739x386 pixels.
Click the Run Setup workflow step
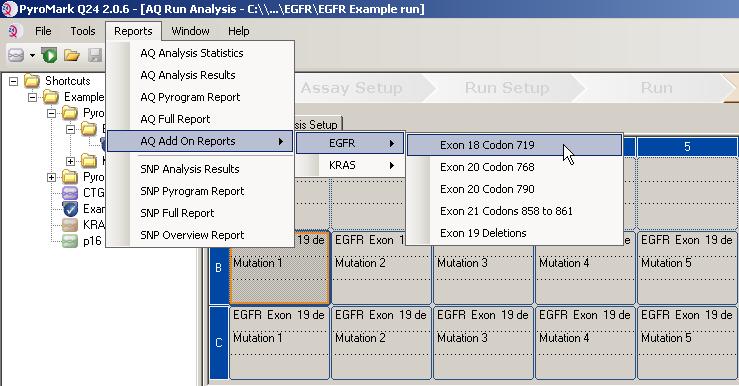click(x=507, y=88)
